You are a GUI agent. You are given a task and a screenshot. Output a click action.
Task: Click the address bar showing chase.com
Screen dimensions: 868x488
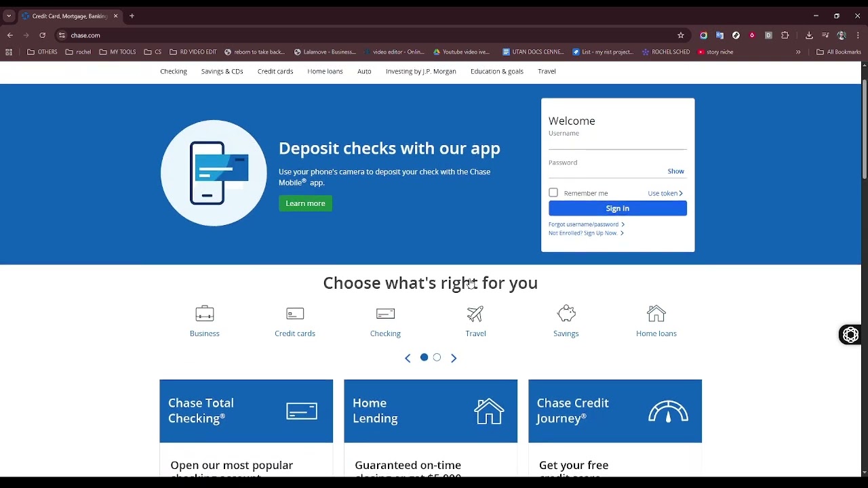(x=366, y=35)
